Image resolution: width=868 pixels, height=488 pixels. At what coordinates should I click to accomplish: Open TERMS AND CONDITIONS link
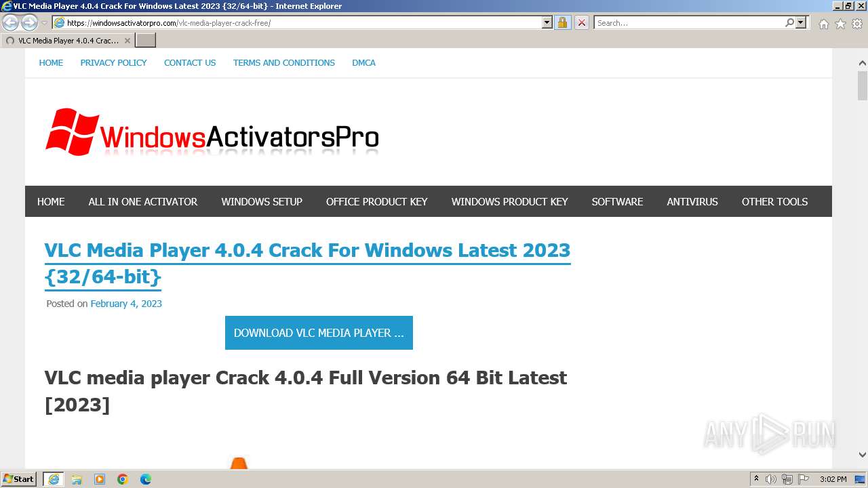click(x=284, y=62)
